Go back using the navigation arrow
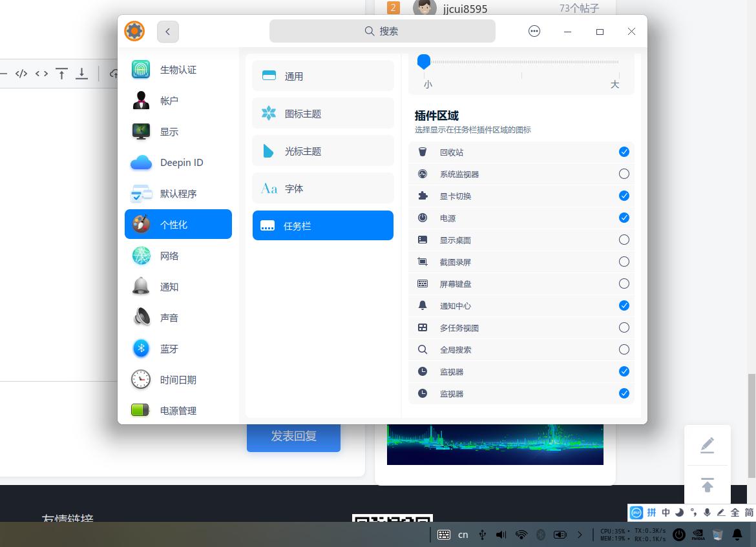 [x=168, y=31]
